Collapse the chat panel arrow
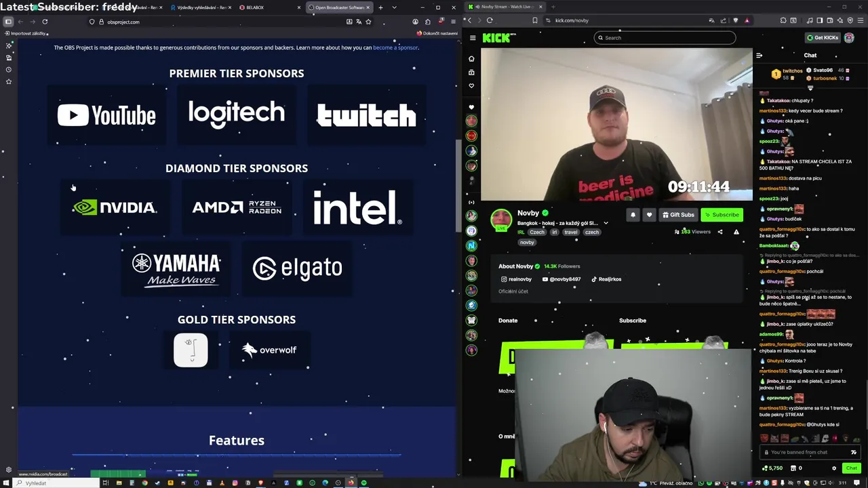 pos(759,56)
